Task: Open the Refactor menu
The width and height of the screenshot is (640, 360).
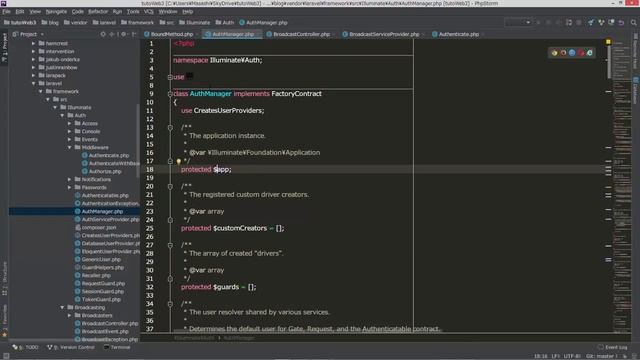Action: (x=98, y=11)
